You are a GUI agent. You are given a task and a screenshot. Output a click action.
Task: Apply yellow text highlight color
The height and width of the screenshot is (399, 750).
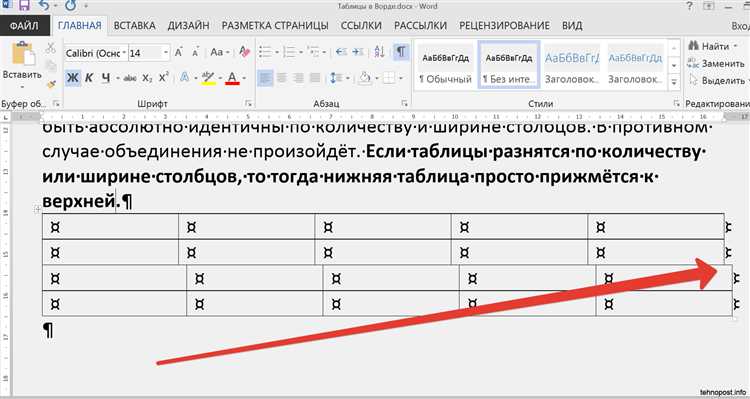pyautogui.click(x=208, y=78)
